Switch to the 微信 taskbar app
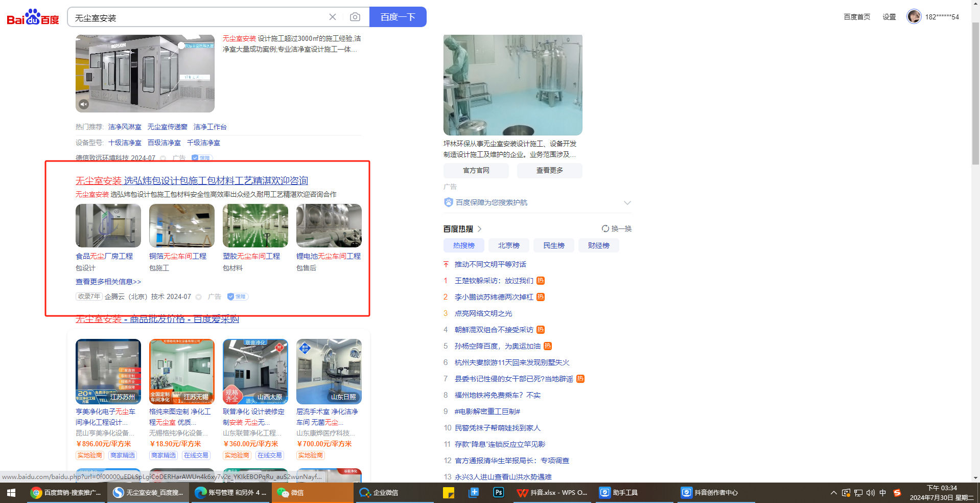 point(312,493)
